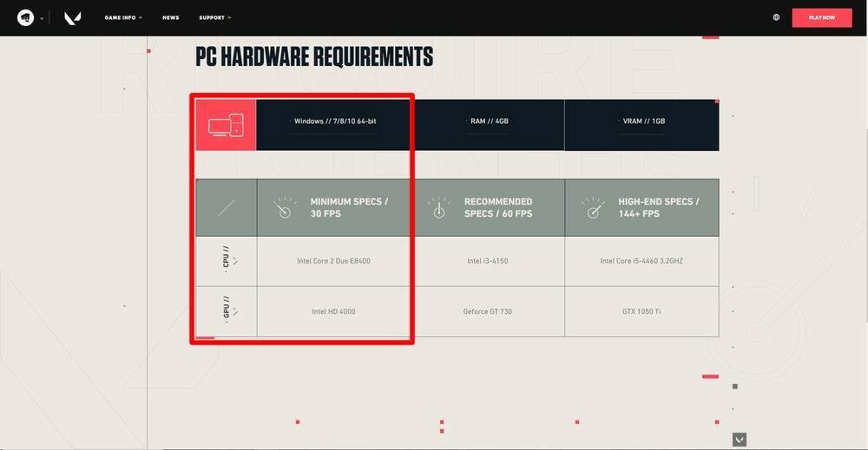Viewport: 868px width, 450px height.
Task: Select the VRAM // 1GB cell
Action: (x=642, y=125)
